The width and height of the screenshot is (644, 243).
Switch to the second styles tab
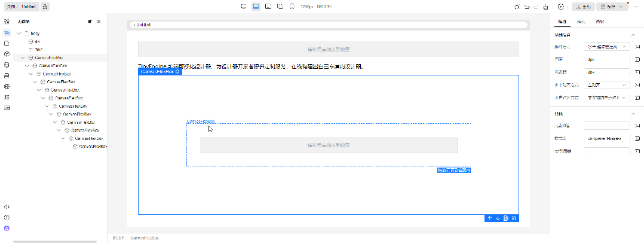[581, 22]
